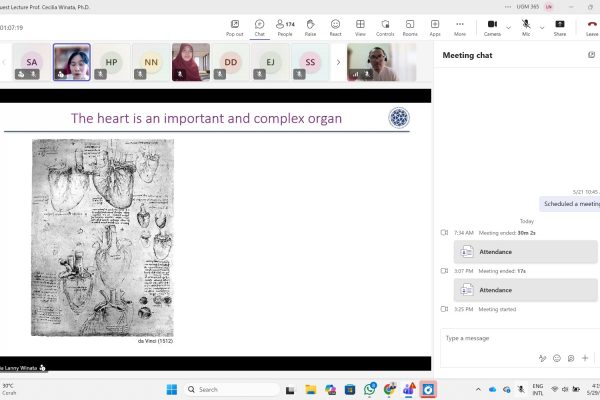Image resolution: width=600 pixels, height=400 pixels.
Task: Open More actions menu
Action: point(460,28)
